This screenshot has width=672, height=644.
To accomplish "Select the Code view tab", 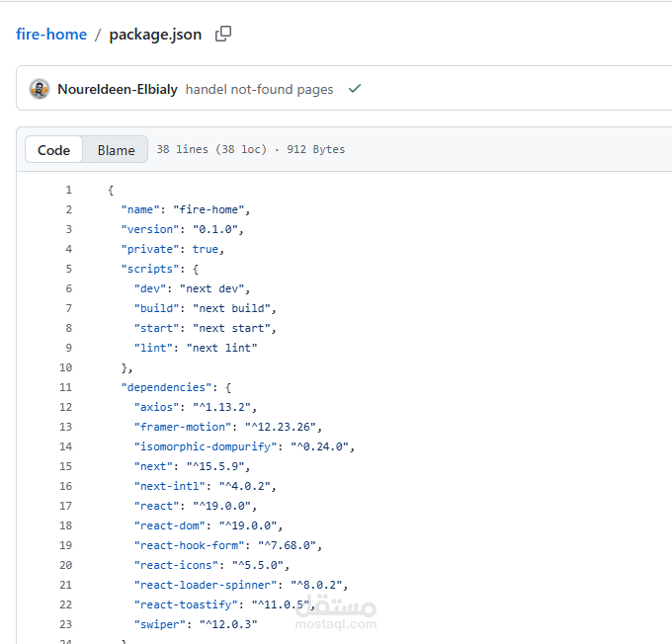I will click(x=53, y=150).
